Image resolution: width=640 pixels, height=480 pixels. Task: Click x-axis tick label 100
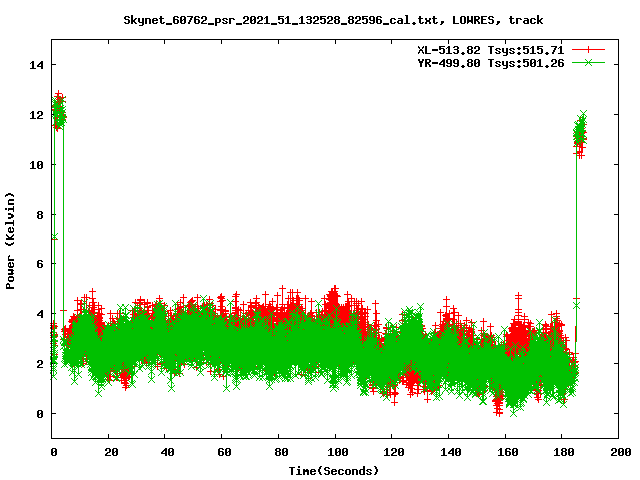click(x=338, y=452)
